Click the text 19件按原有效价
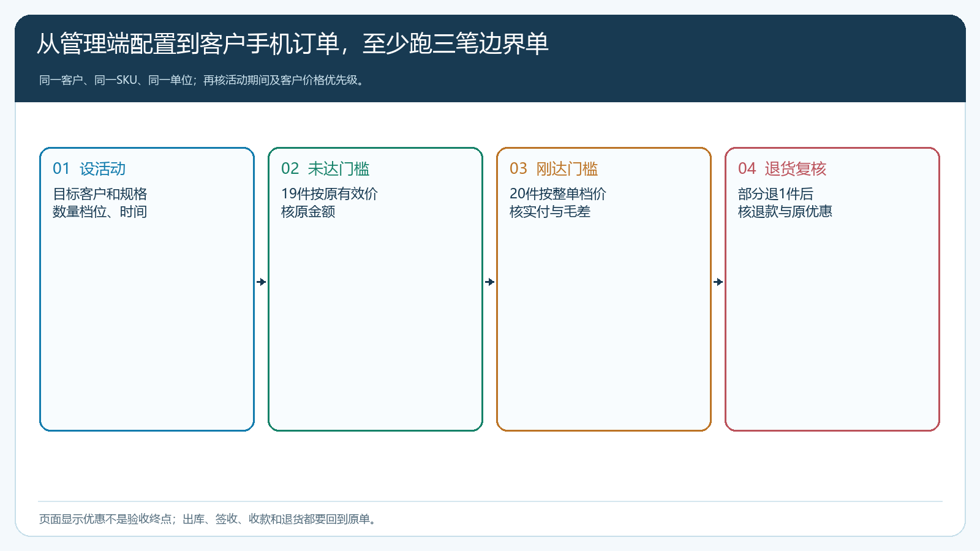This screenshot has width=980, height=551. point(330,194)
